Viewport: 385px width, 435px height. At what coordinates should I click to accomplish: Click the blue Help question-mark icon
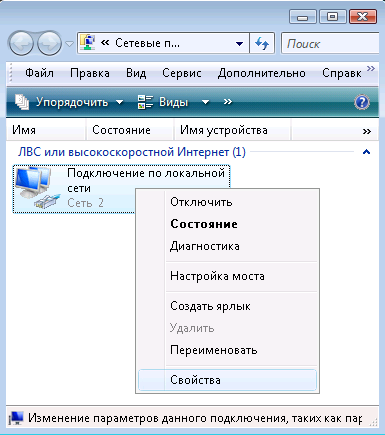[x=362, y=102]
